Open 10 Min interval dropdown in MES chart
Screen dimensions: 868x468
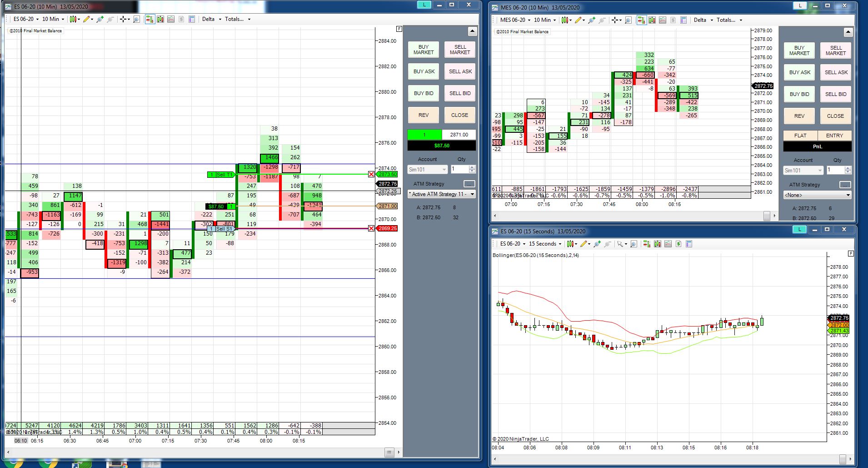coord(545,20)
